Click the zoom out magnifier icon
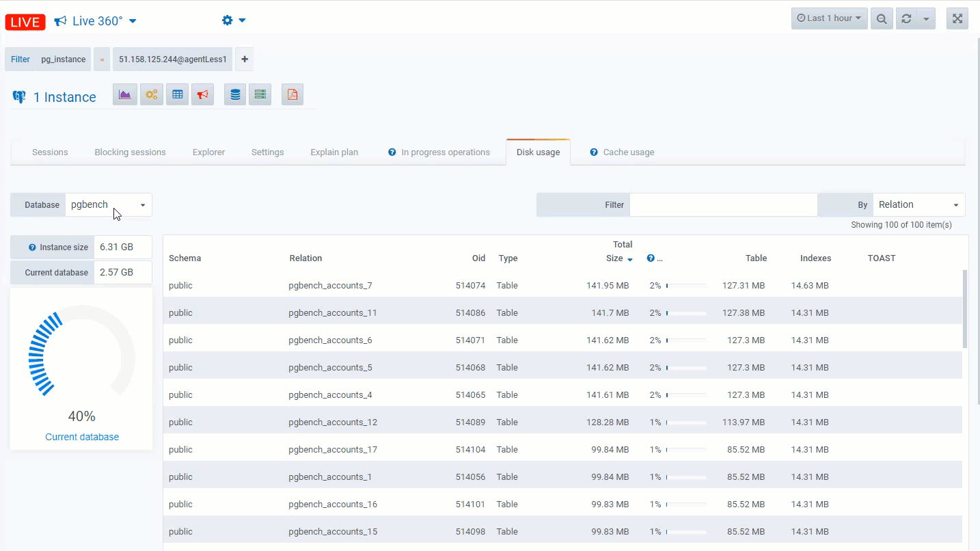 (882, 19)
